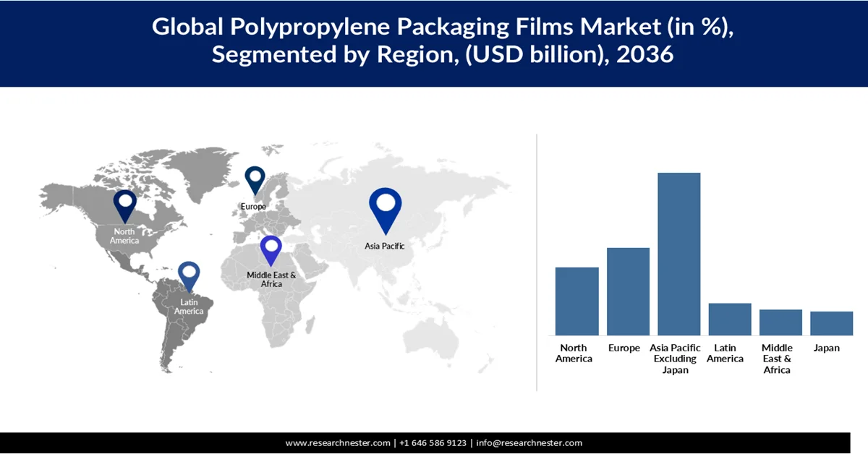Click the Latin America map pin

click(189, 277)
